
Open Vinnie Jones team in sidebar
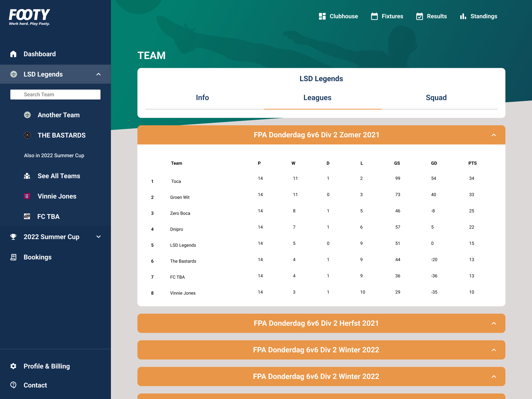tap(57, 196)
